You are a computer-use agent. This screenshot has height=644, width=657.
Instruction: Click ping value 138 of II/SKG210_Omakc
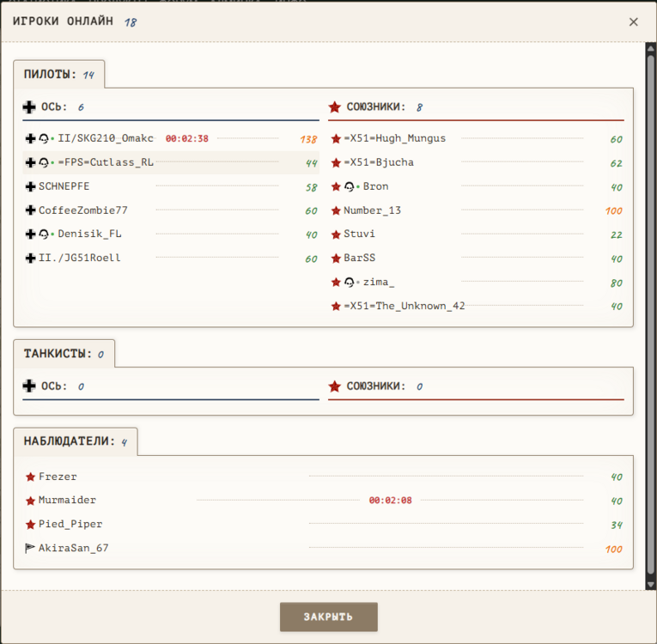pos(308,139)
